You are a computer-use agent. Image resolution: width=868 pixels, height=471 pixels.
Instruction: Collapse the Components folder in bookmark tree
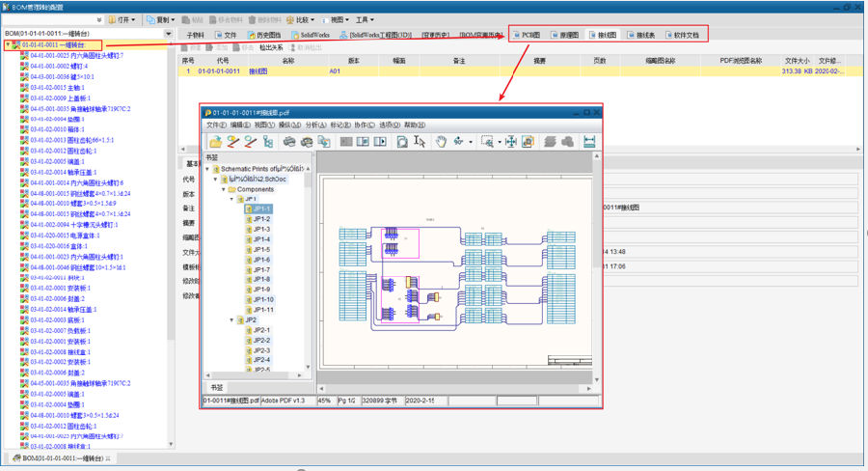pos(226,189)
